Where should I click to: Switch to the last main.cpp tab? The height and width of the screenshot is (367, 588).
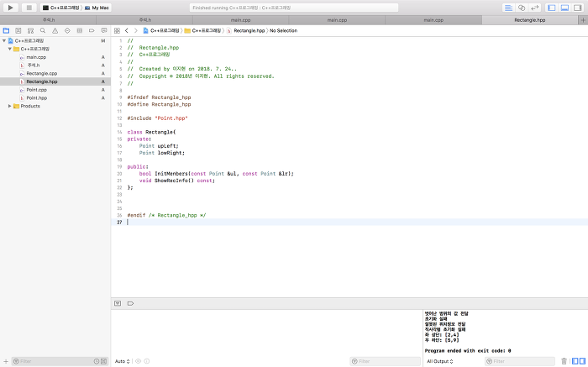click(x=433, y=20)
